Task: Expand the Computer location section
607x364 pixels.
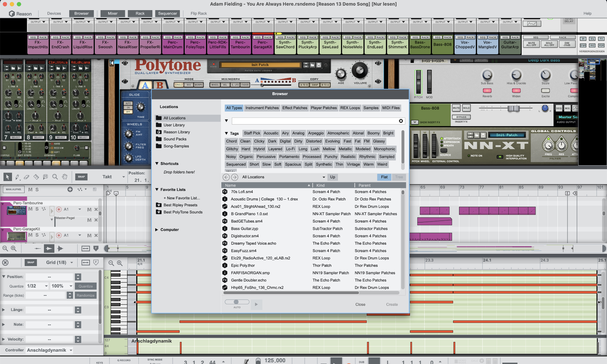Action: tap(157, 230)
